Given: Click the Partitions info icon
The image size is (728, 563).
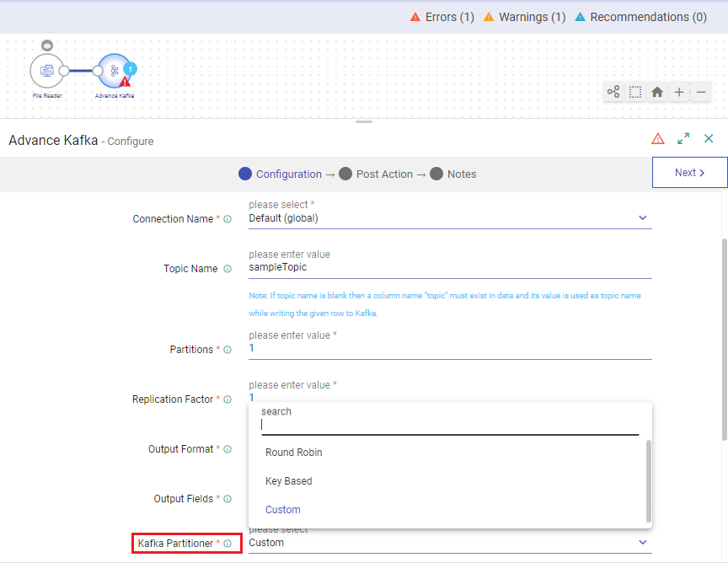Looking at the screenshot, I should (227, 350).
